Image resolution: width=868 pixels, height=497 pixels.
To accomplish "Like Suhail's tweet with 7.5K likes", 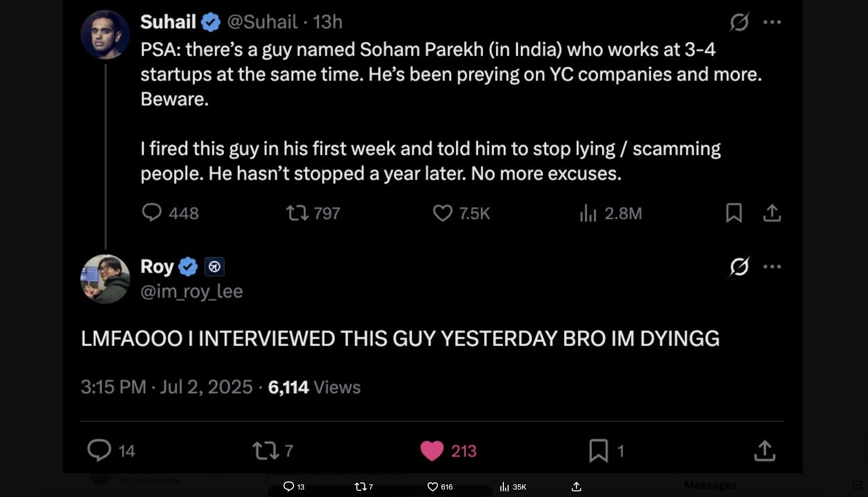I will click(443, 213).
